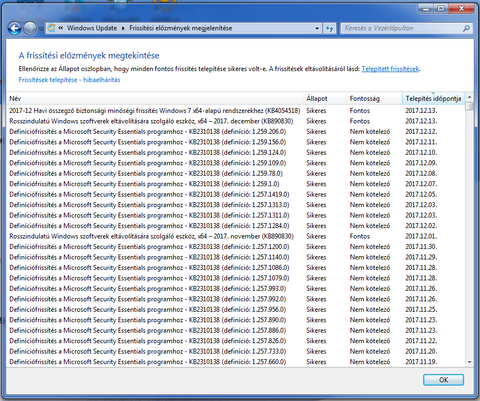Click the search magnifier icon
This screenshot has width=480, height=401.
(467, 28)
